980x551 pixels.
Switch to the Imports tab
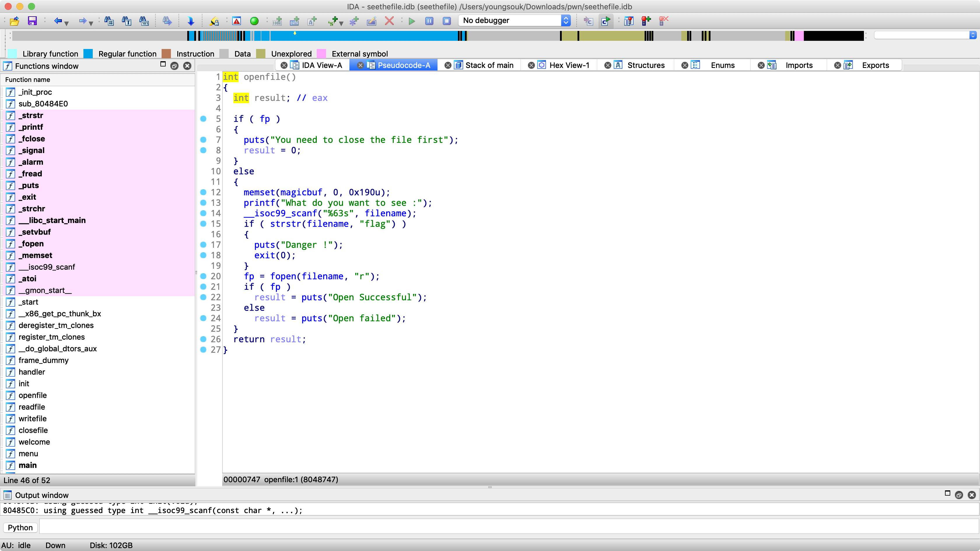(799, 65)
